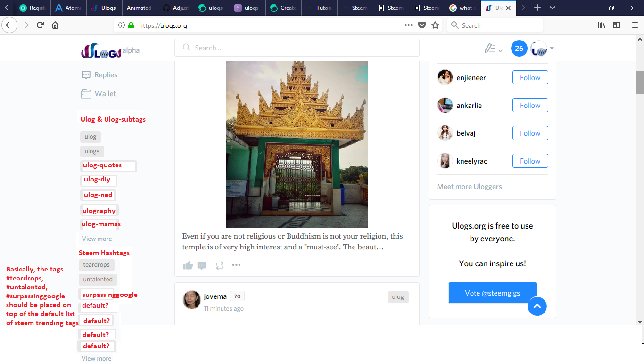Open more options on temple post

(237, 265)
